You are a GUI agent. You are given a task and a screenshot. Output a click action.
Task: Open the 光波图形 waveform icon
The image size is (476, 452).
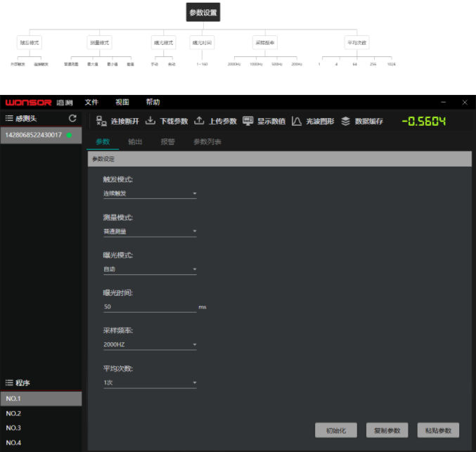click(296, 121)
